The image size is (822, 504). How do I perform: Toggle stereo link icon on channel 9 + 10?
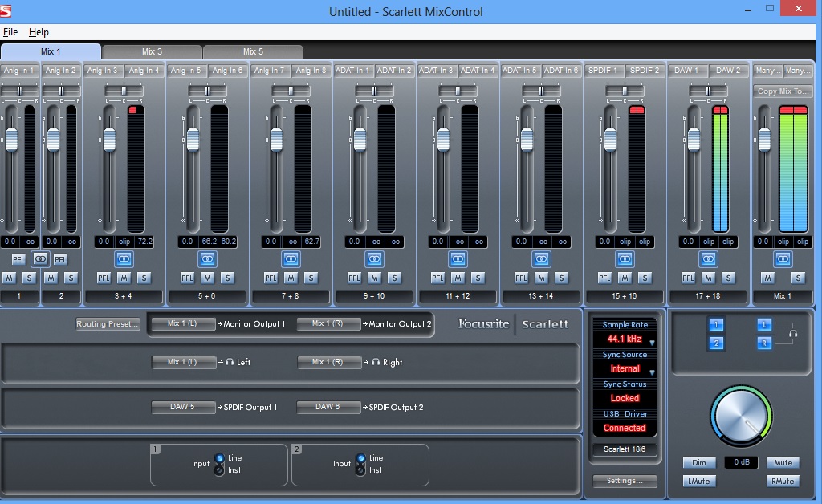click(x=374, y=258)
